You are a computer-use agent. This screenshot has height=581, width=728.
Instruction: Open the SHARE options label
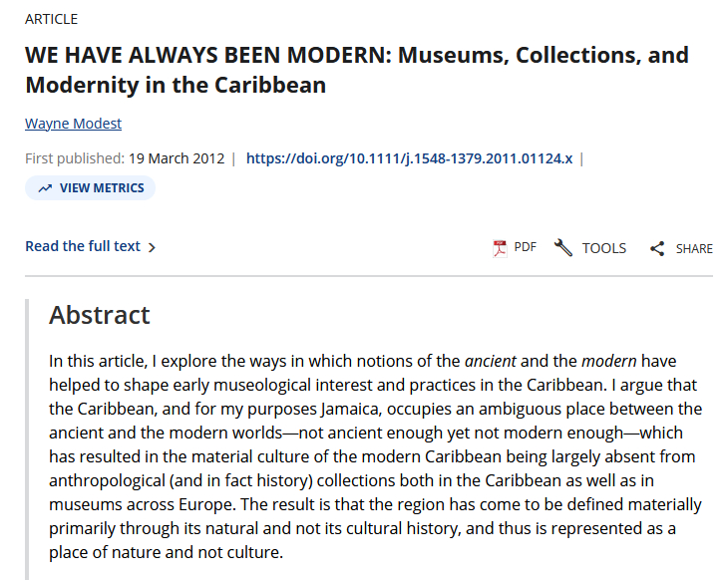tap(694, 248)
